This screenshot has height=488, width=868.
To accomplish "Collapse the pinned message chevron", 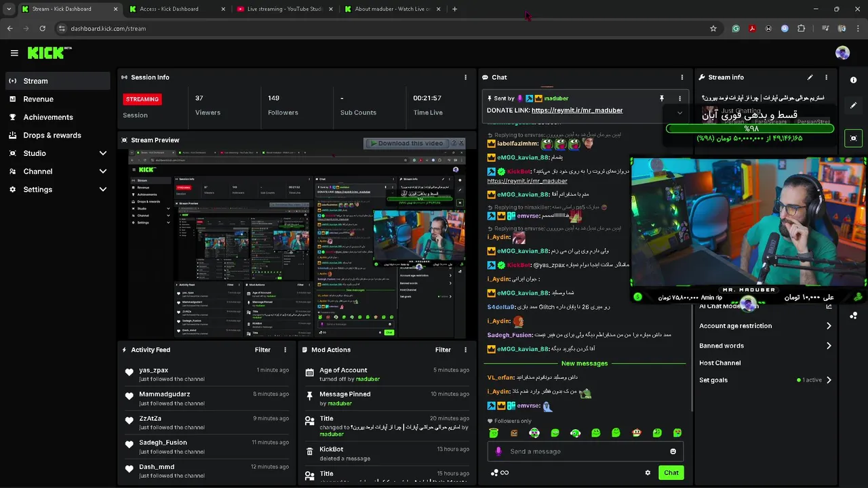I will (x=679, y=113).
